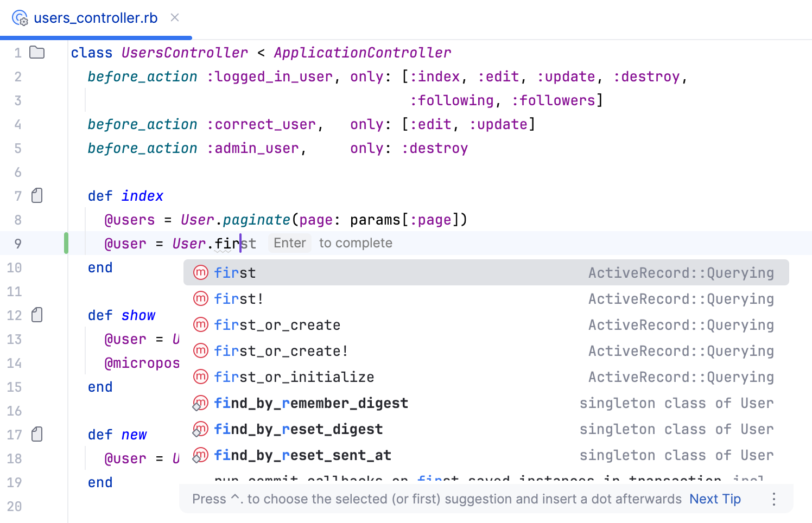Click the folder gutter icon beside line 1
812x523 pixels.
(x=36, y=52)
